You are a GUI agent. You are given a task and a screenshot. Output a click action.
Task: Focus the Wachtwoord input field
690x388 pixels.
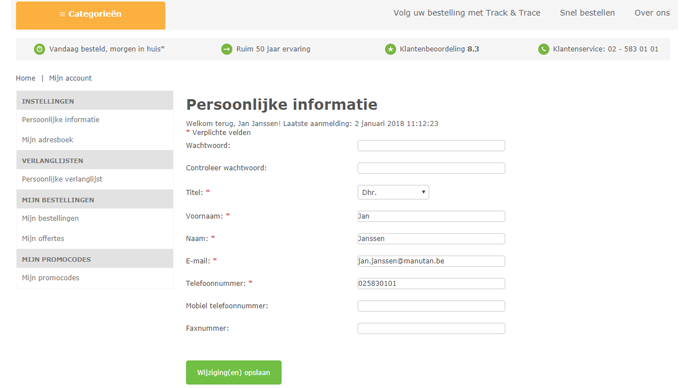point(431,146)
